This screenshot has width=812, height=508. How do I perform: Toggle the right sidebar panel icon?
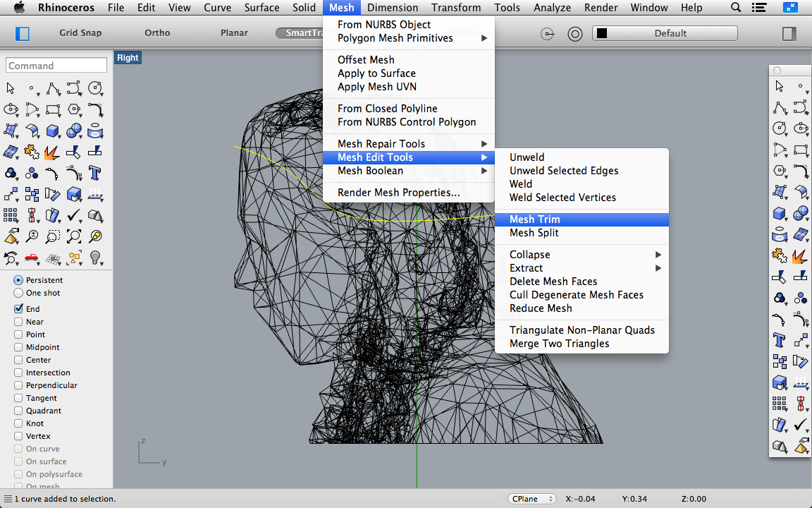(789, 34)
